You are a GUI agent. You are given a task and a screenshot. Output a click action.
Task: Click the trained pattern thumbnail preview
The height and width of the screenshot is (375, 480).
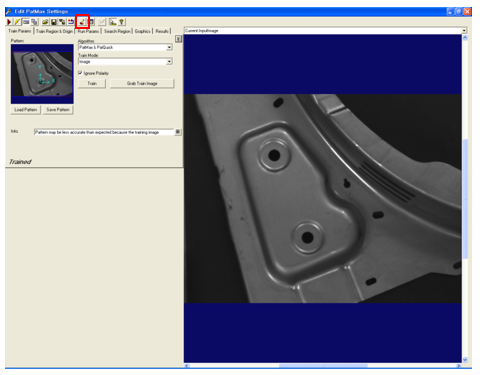[x=42, y=74]
